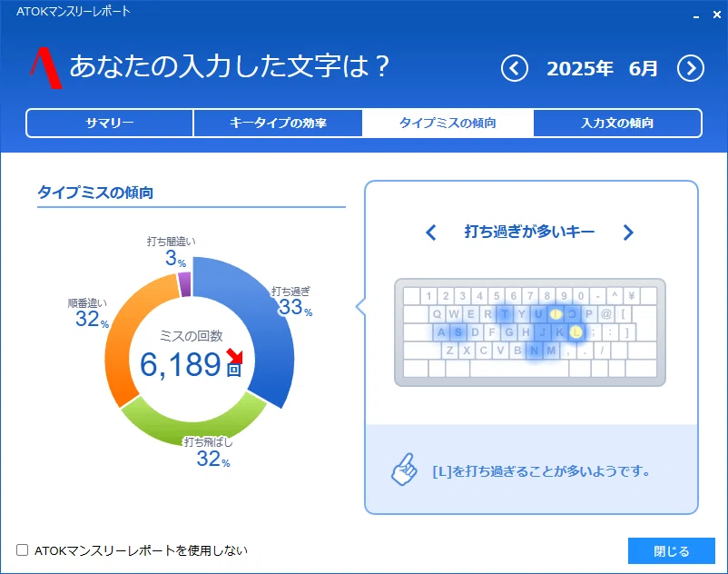Screen dimensions: 728x574
Task: Click the highlighted L key on keyboard
Action: 576,332
